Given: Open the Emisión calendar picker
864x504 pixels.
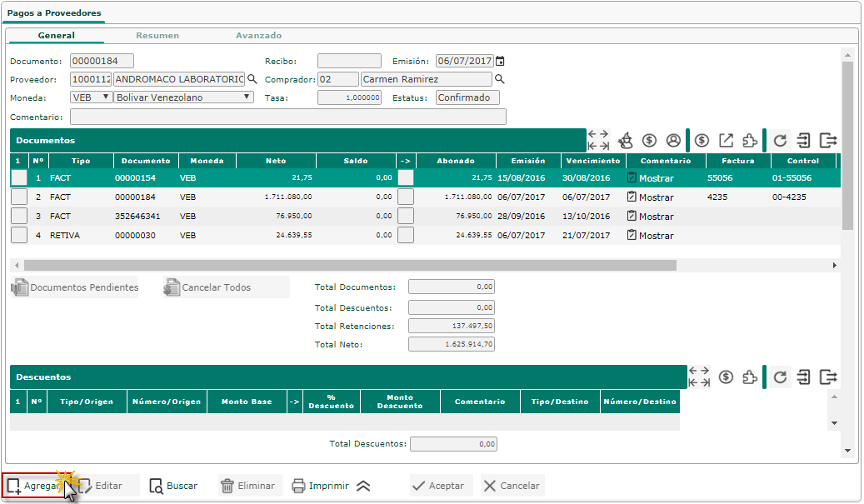Looking at the screenshot, I should [501, 61].
